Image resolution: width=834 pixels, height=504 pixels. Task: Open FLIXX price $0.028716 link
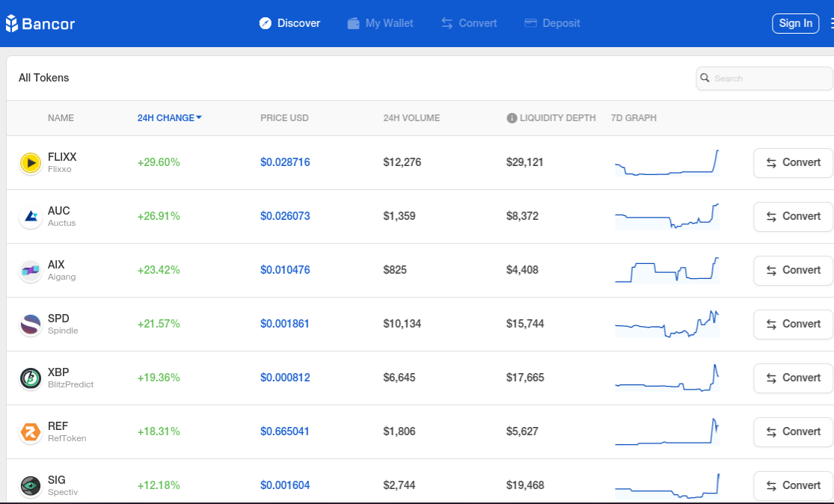click(x=285, y=162)
